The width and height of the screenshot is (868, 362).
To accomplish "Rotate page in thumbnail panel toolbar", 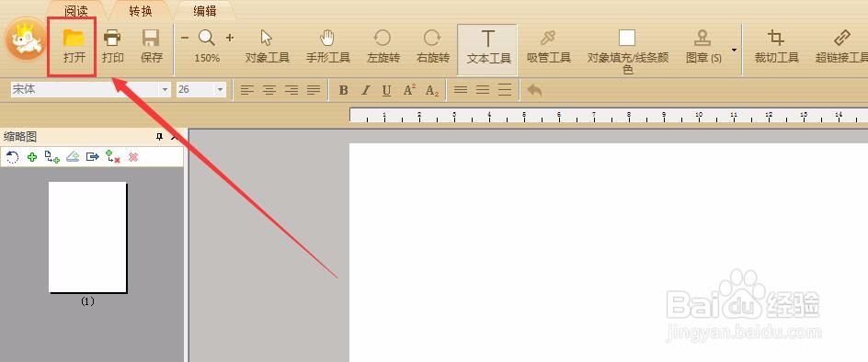I will [x=12, y=157].
